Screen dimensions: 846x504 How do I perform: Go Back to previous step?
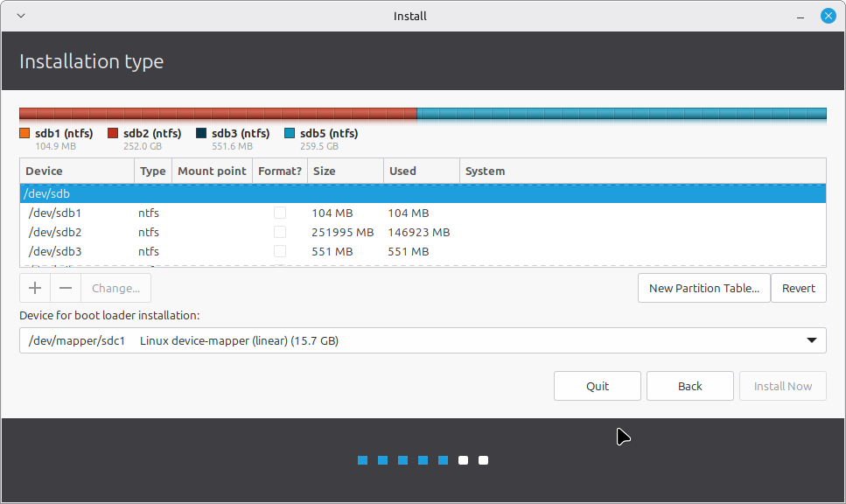(690, 386)
